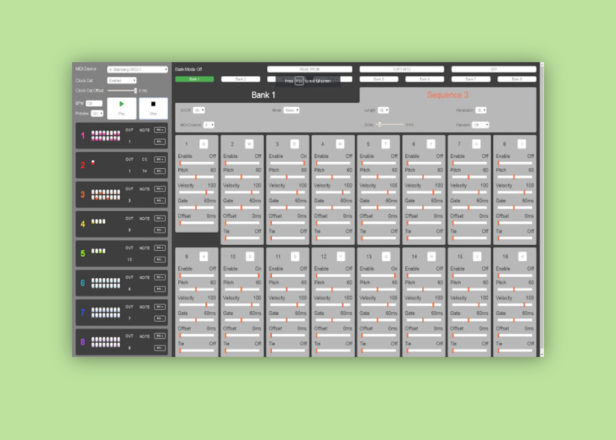Switch to the Bank 5 tab

(379, 79)
